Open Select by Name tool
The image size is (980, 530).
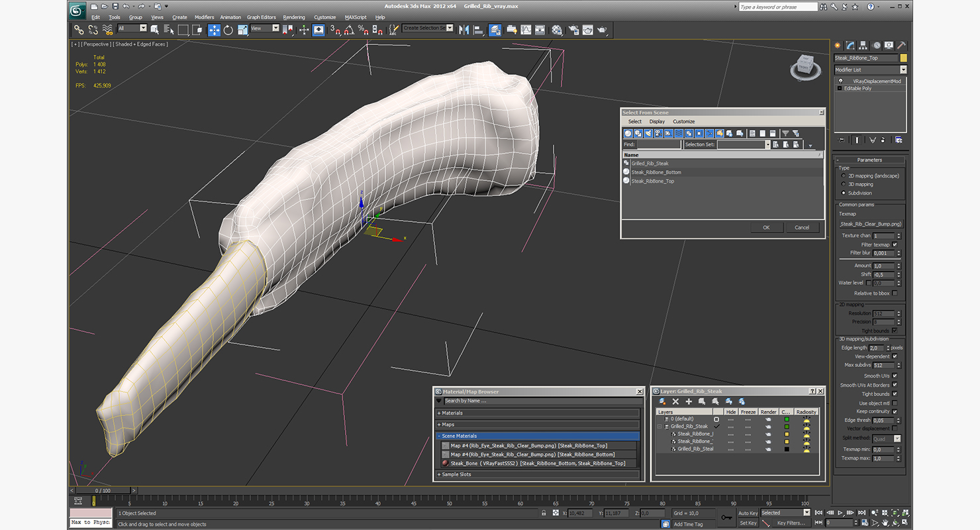pyautogui.click(x=168, y=30)
